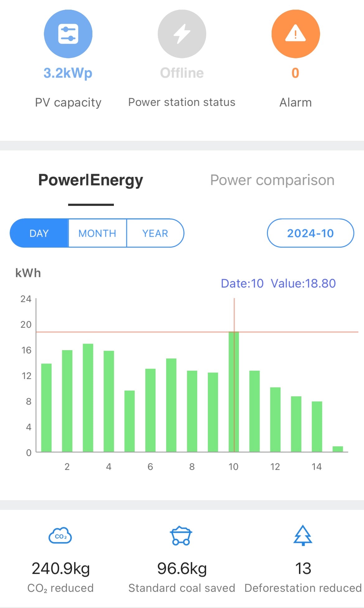Select the DAY view toggle

pos(39,233)
